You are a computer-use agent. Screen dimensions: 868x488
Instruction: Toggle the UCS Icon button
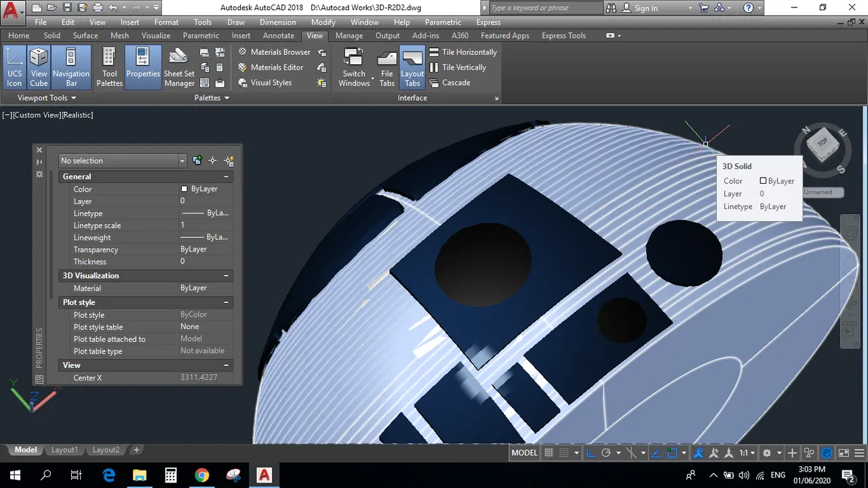[14, 68]
